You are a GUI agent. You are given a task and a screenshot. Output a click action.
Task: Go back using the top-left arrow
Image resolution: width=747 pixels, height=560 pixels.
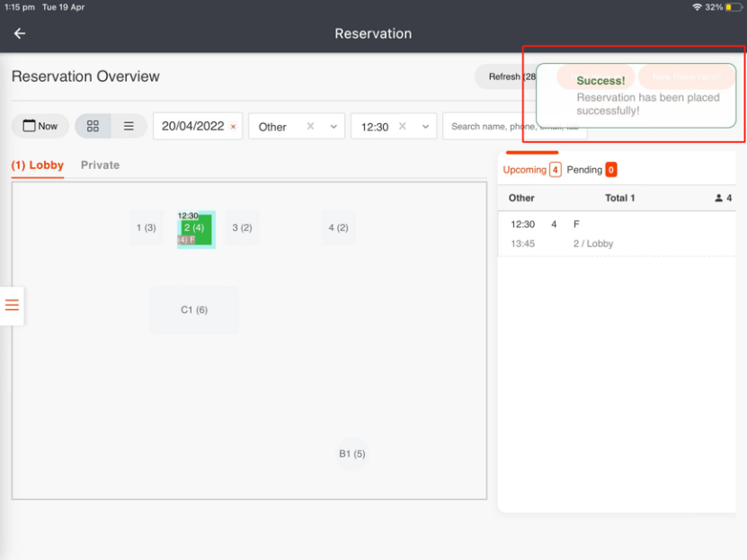pos(20,33)
